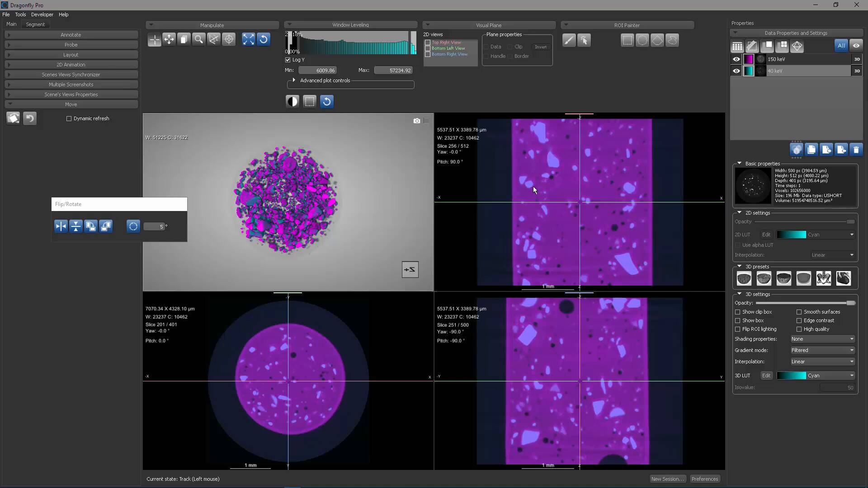This screenshot has width=868, height=488.
Task: Check the Top Right View checkbox
Action: 428,42
